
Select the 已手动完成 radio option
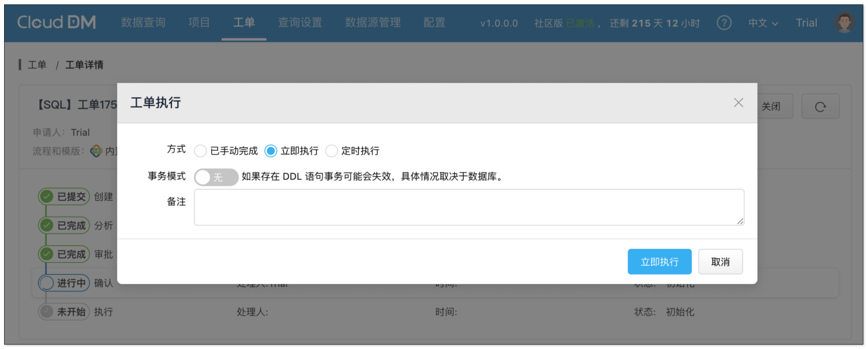click(200, 151)
